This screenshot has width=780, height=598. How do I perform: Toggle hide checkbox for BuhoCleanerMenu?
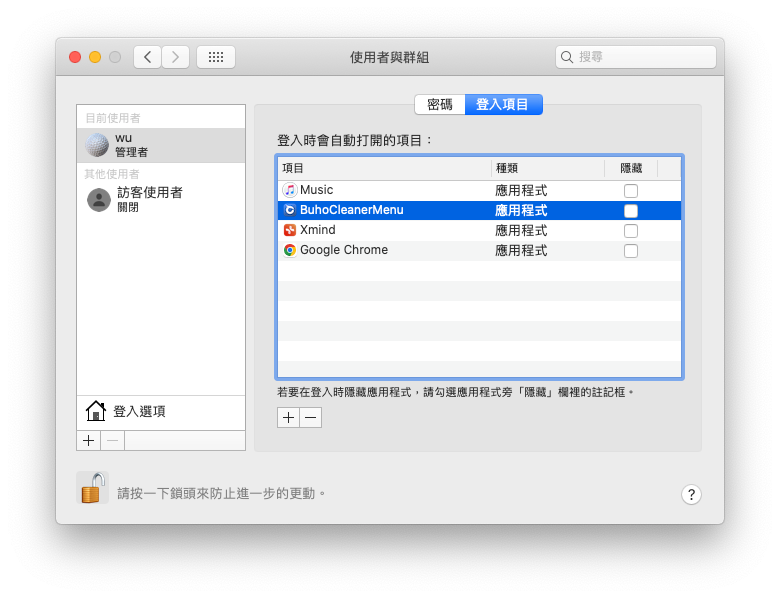[631, 211]
